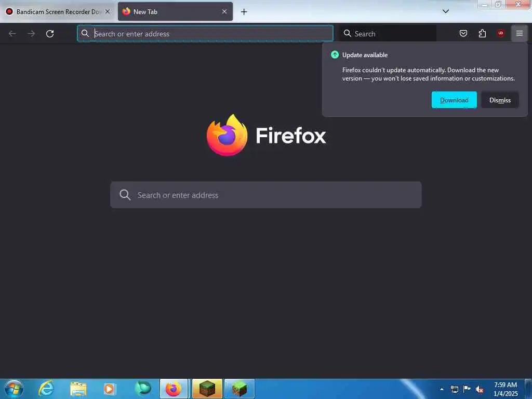Image resolution: width=532 pixels, height=399 pixels.
Task: Click magnifier icon in address bar
Action: click(85, 33)
